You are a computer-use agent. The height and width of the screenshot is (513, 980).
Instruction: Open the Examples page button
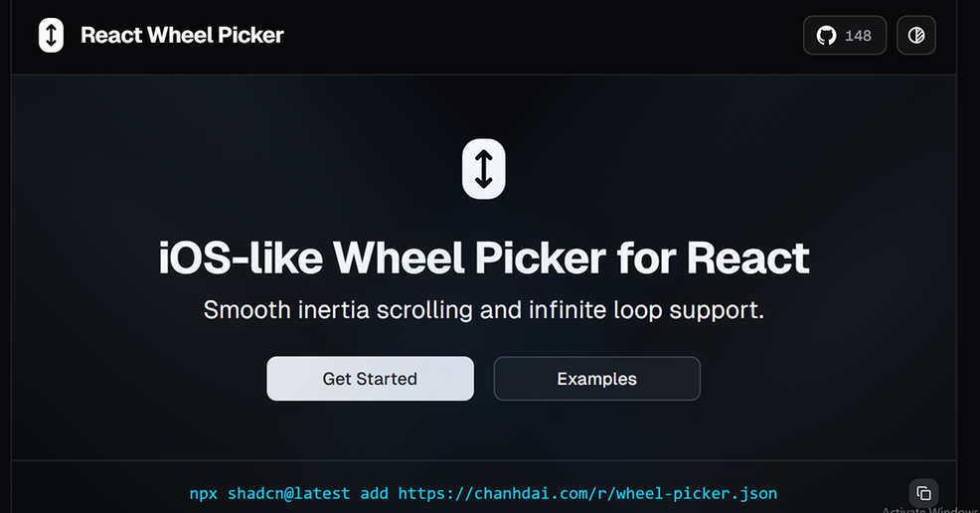click(x=596, y=379)
